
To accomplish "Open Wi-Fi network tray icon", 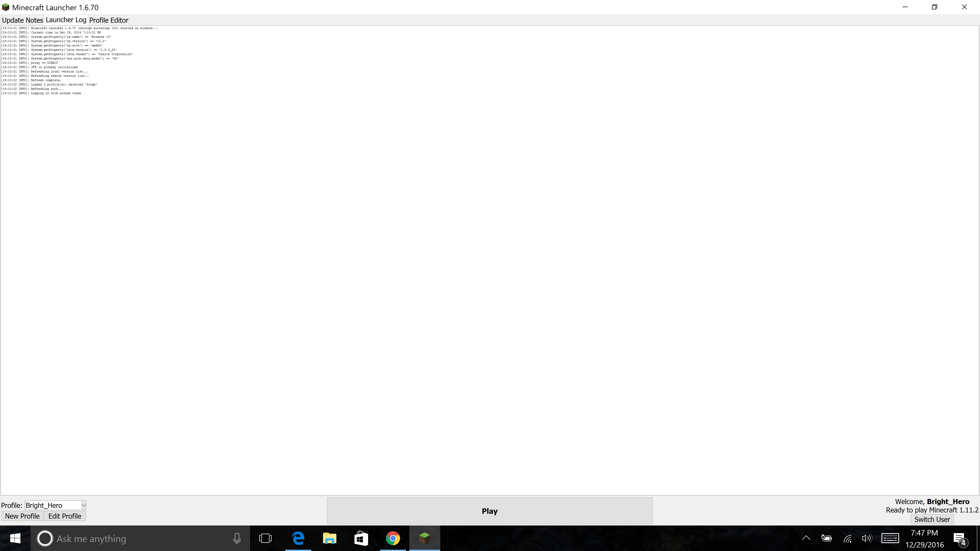I will [x=848, y=539].
